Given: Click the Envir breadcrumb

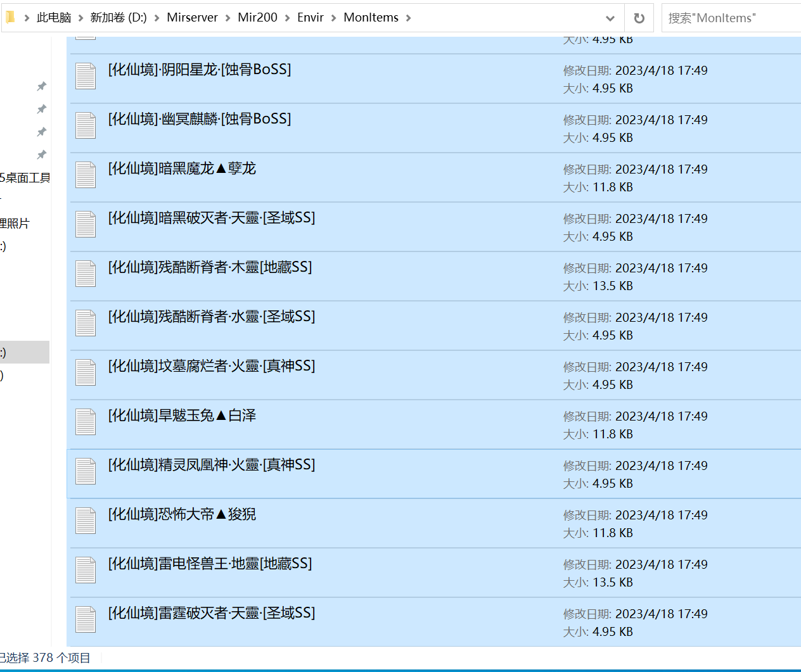Looking at the screenshot, I should [x=311, y=18].
